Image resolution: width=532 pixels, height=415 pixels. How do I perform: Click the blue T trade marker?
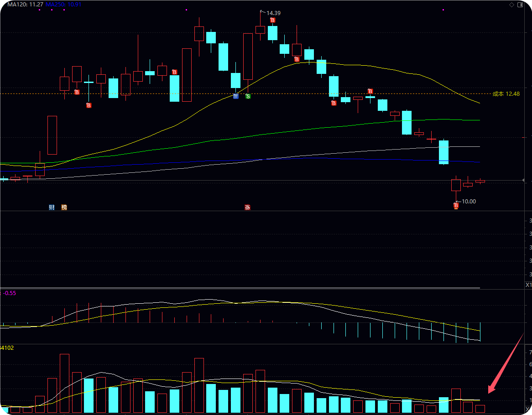(x=236, y=96)
